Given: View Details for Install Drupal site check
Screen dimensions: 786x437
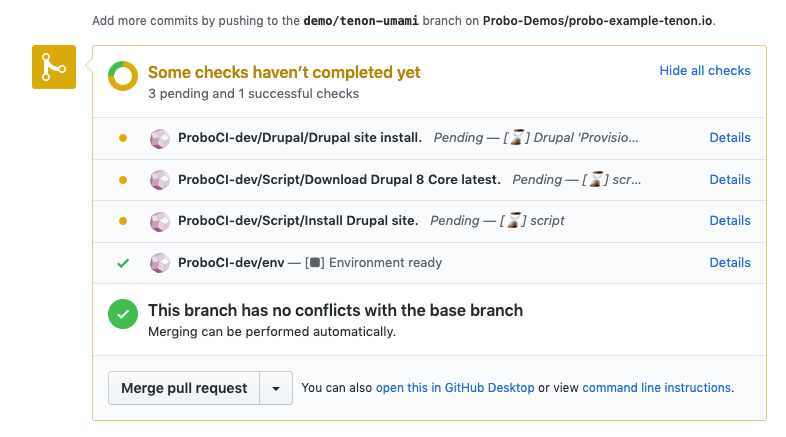Looking at the screenshot, I should 729,221.
